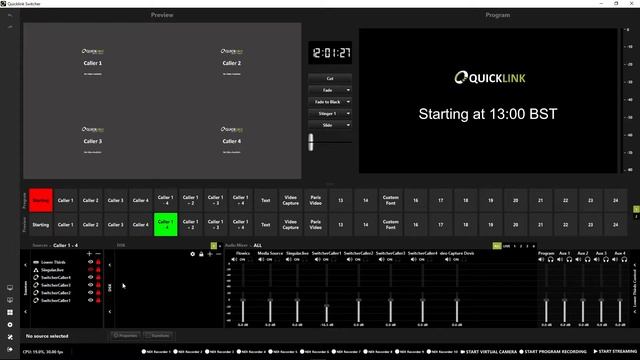
Task: Select the USR tab in Audio Mixer
Action: pos(506,246)
